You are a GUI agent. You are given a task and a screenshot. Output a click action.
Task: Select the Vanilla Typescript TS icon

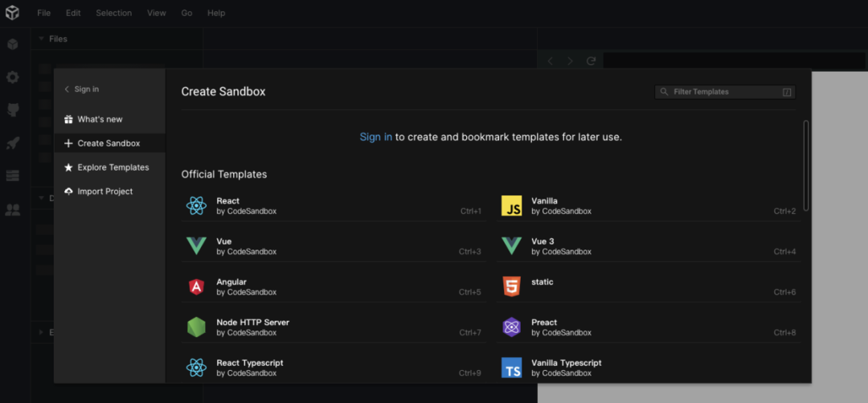coord(511,368)
